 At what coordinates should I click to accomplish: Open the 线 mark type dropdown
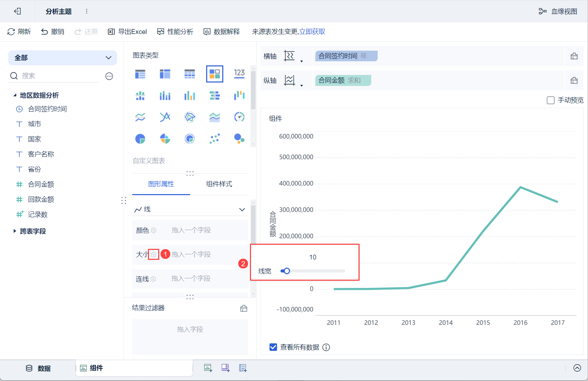(190, 209)
